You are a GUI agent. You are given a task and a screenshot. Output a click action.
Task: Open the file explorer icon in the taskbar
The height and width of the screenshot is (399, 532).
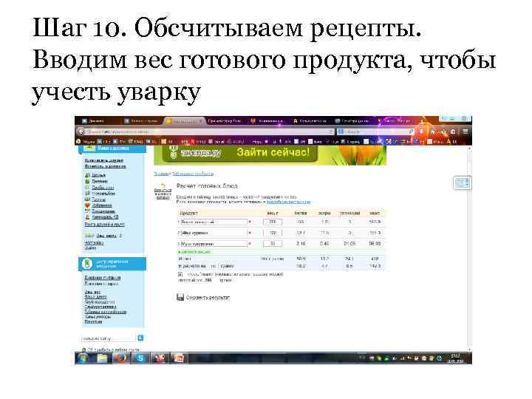click(102, 358)
